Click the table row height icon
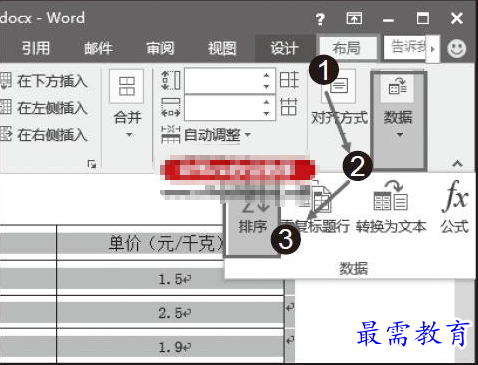478x365 pixels. (171, 80)
